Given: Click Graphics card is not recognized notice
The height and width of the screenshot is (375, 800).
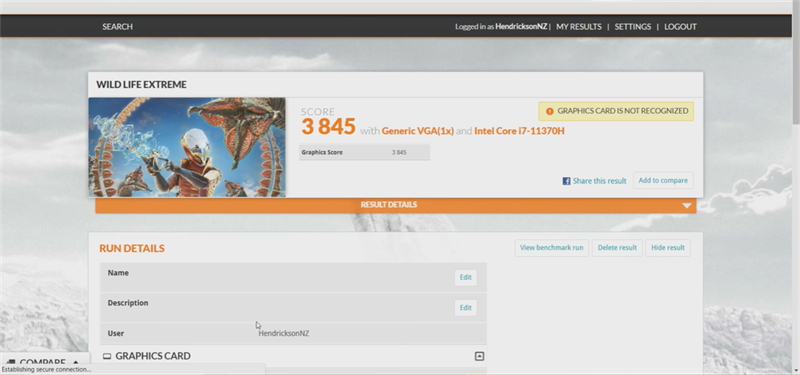Looking at the screenshot, I should [x=616, y=111].
